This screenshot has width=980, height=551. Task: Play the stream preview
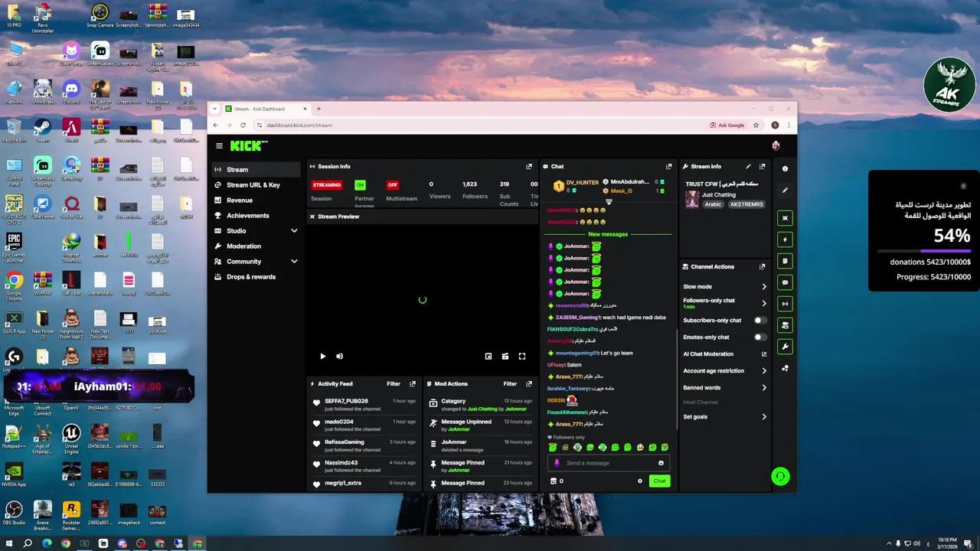click(322, 356)
